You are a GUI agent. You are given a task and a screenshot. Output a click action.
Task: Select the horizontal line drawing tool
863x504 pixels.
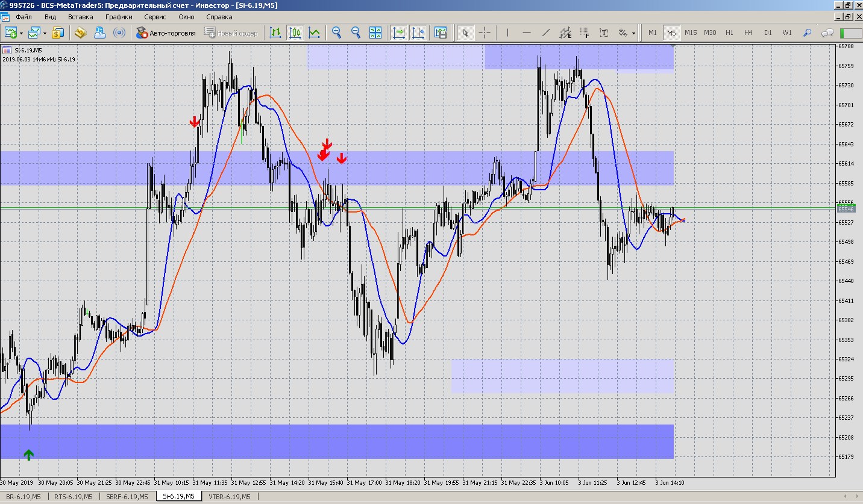(x=527, y=33)
